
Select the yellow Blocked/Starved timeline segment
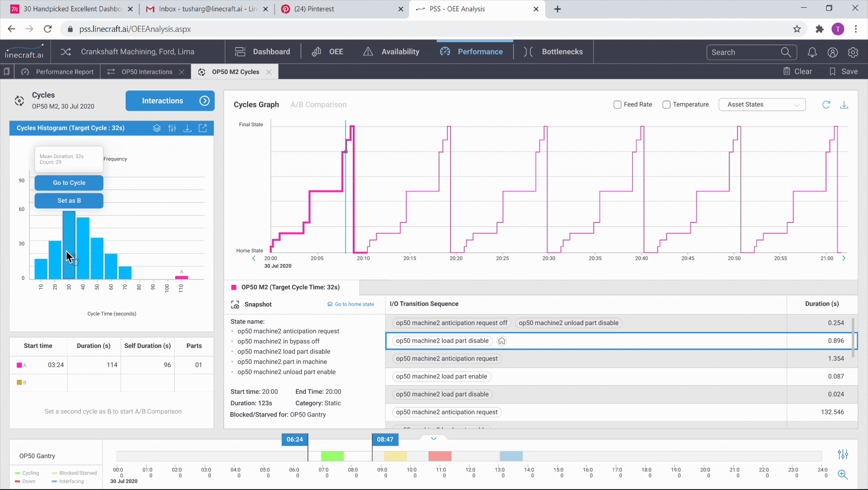[x=395, y=456]
